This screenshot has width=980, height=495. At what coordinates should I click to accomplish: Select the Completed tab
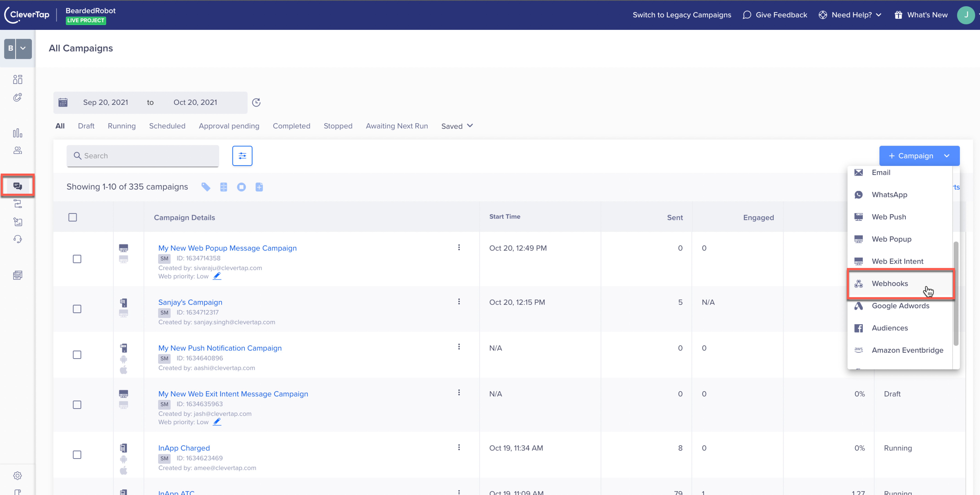coord(291,126)
